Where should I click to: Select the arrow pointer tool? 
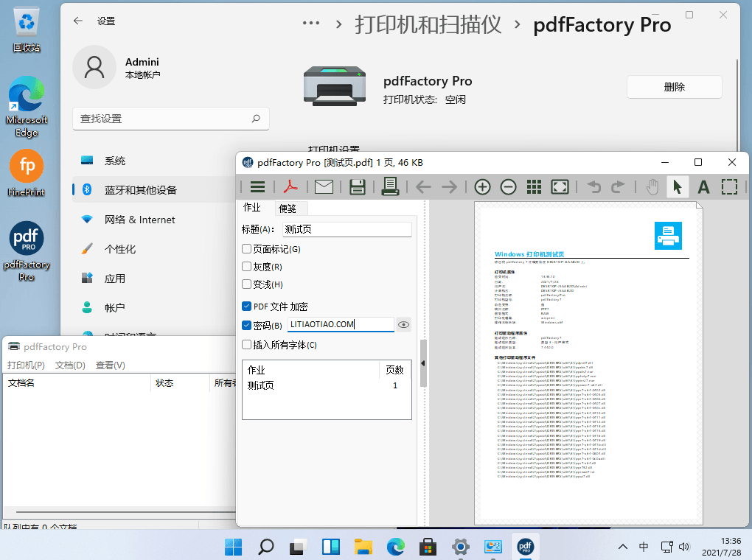click(x=678, y=187)
